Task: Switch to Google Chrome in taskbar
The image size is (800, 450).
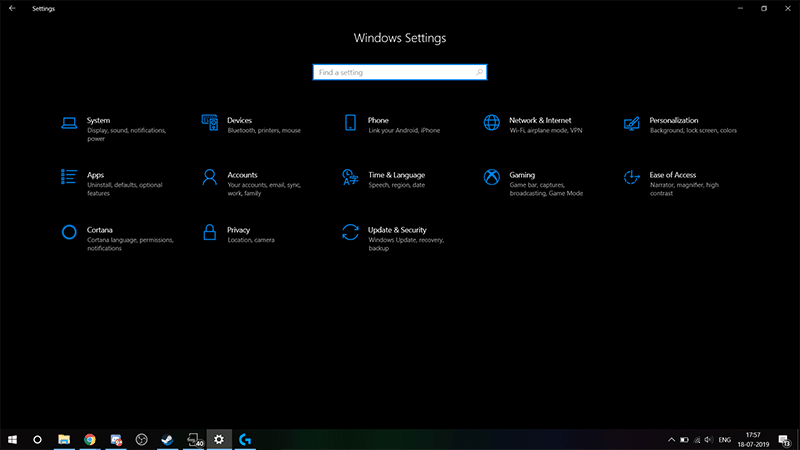Action: [x=90, y=439]
